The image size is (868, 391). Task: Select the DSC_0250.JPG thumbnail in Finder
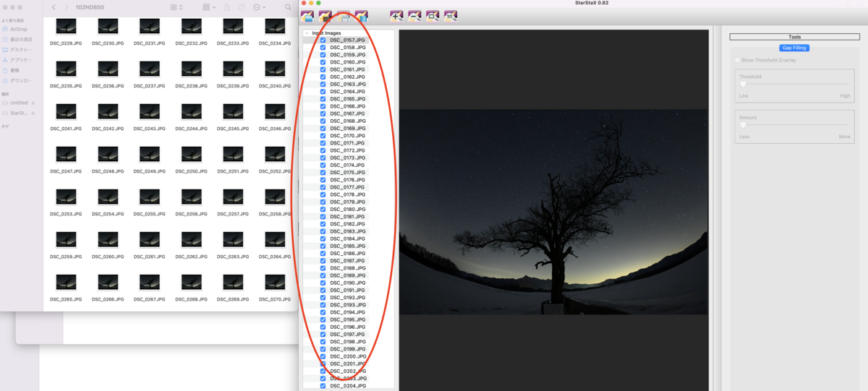pyautogui.click(x=192, y=154)
